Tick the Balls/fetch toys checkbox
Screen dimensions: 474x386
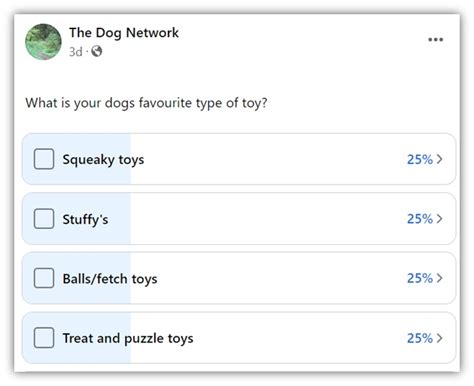click(44, 278)
